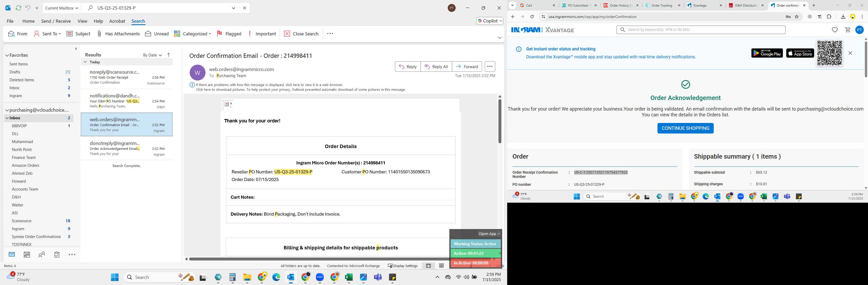Toggle the Has Attachments filter

click(x=118, y=34)
